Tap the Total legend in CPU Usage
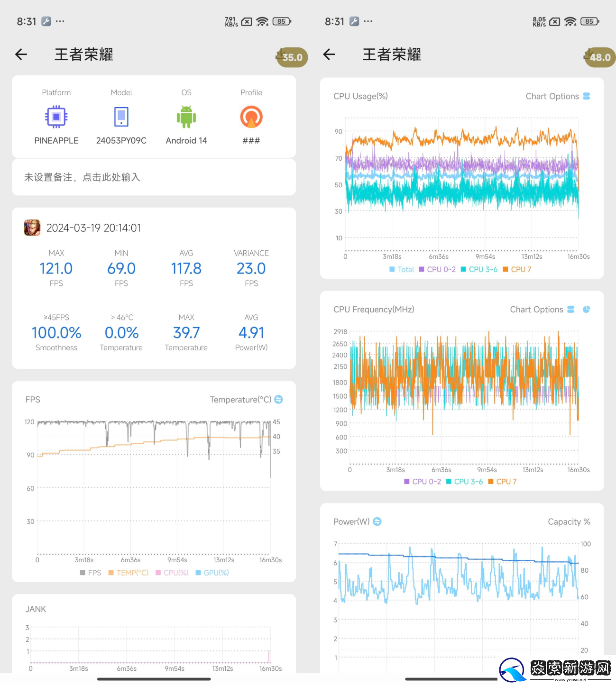This screenshot has width=616, height=685. point(401,269)
